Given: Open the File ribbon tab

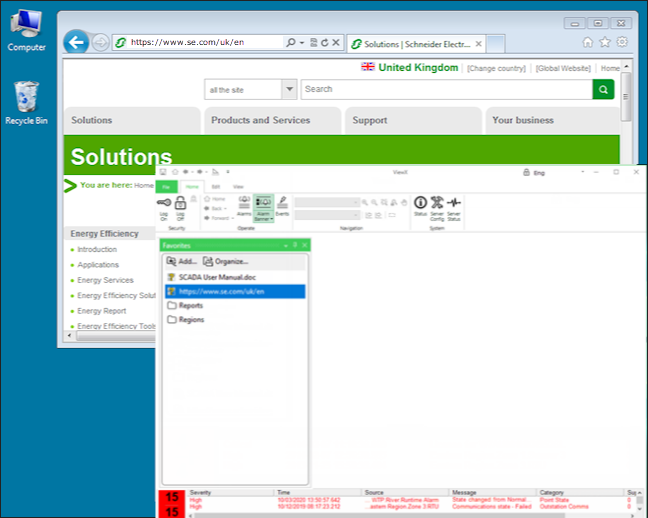Looking at the screenshot, I should pyautogui.click(x=167, y=186).
